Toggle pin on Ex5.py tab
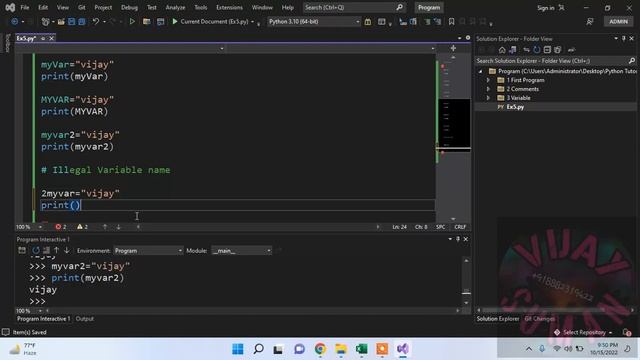The image size is (640, 360). click(x=43, y=38)
